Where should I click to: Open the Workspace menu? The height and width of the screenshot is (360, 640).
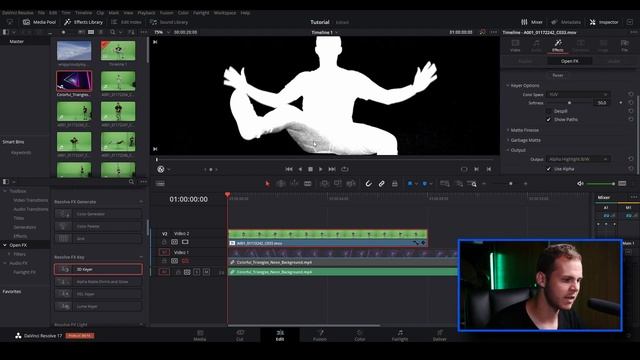coord(225,13)
